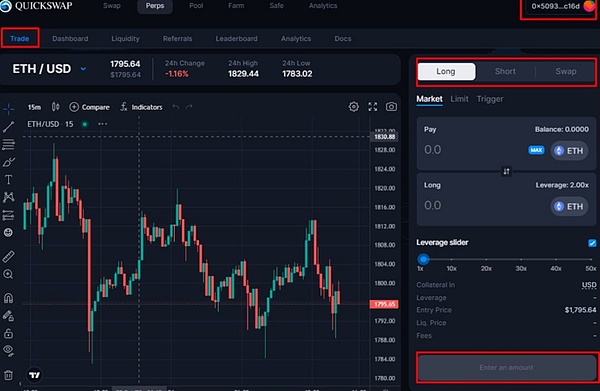The width and height of the screenshot is (600, 391).
Task: Click the MAX balance button
Action: point(536,150)
